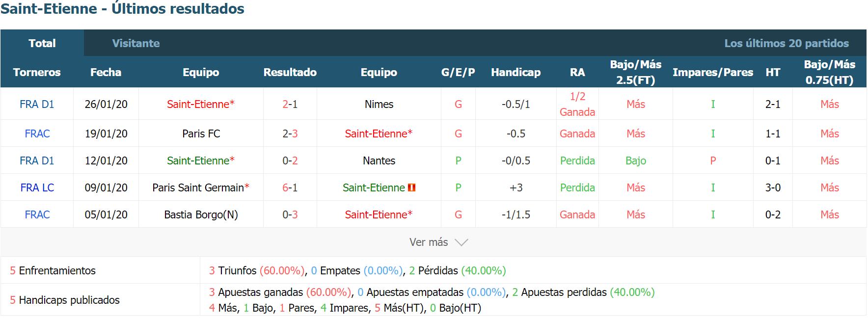Open the 2-1 result against Nimes

(290, 104)
